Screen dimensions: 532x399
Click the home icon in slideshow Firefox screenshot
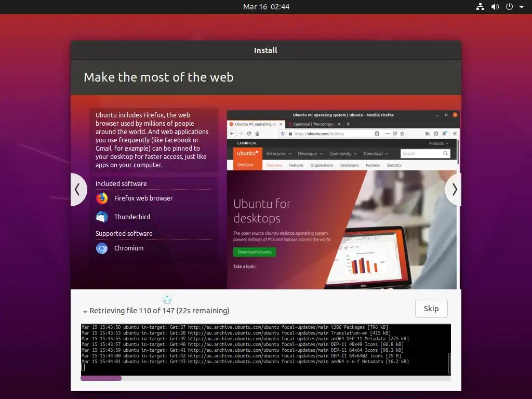(258, 134)
